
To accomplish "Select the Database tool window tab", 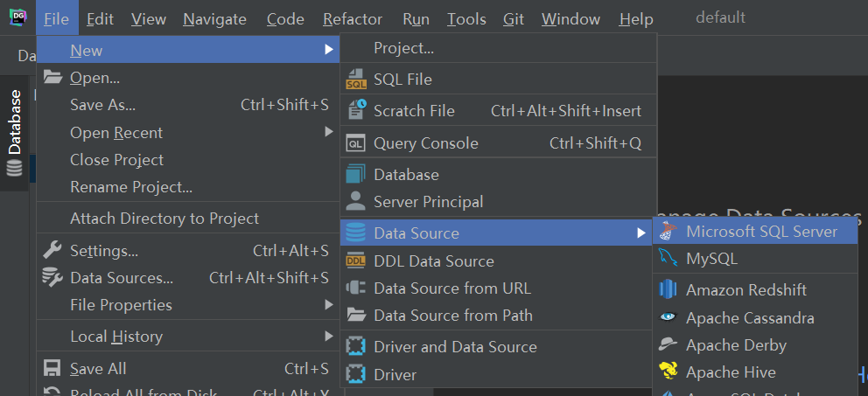I will (x=14, y=133).
